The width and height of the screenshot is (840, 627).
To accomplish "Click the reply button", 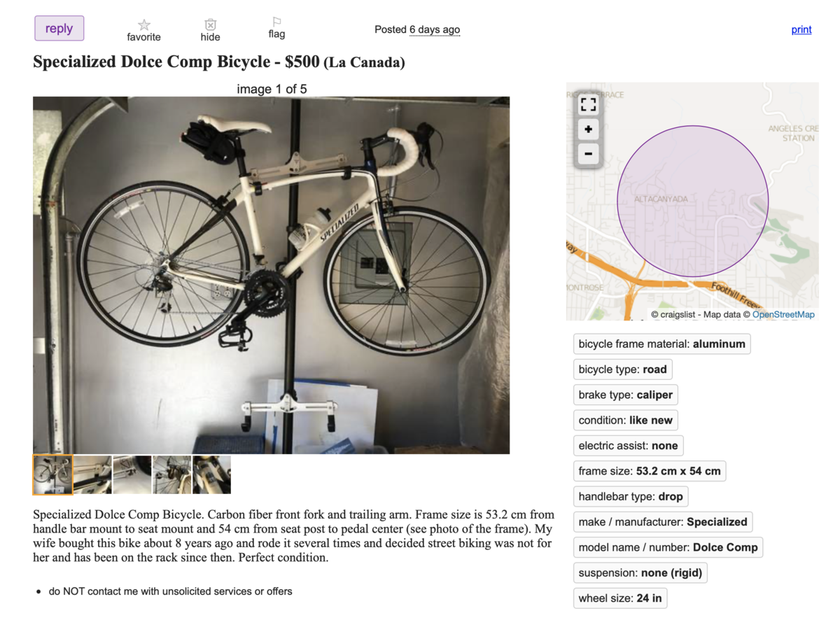I will [x=59, y=29].
